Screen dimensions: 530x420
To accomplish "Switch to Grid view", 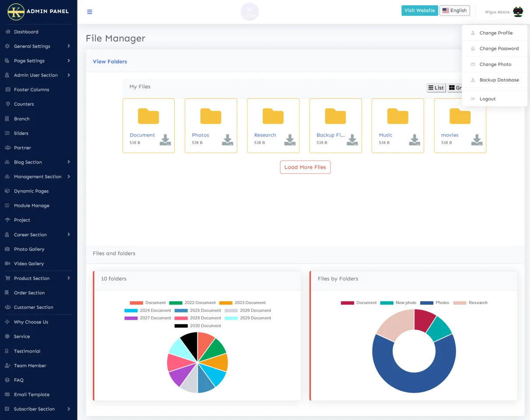I will (455, 88).
